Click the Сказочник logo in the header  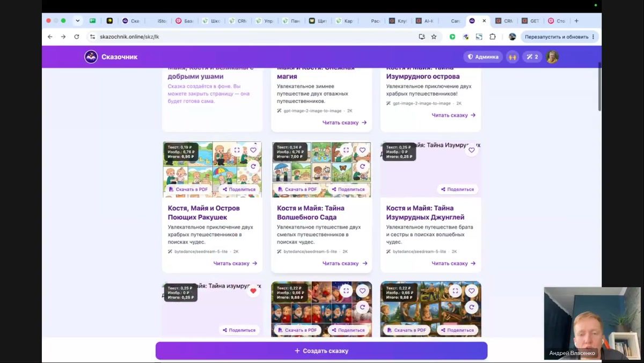click(111, 57)
